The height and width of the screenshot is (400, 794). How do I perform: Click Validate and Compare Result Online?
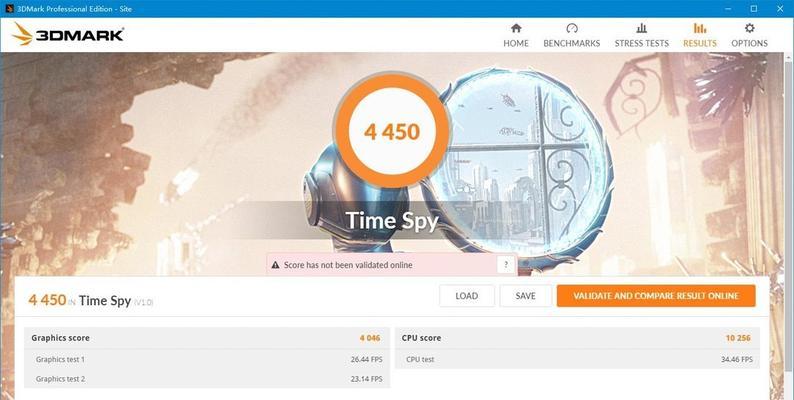coord(656,296)
